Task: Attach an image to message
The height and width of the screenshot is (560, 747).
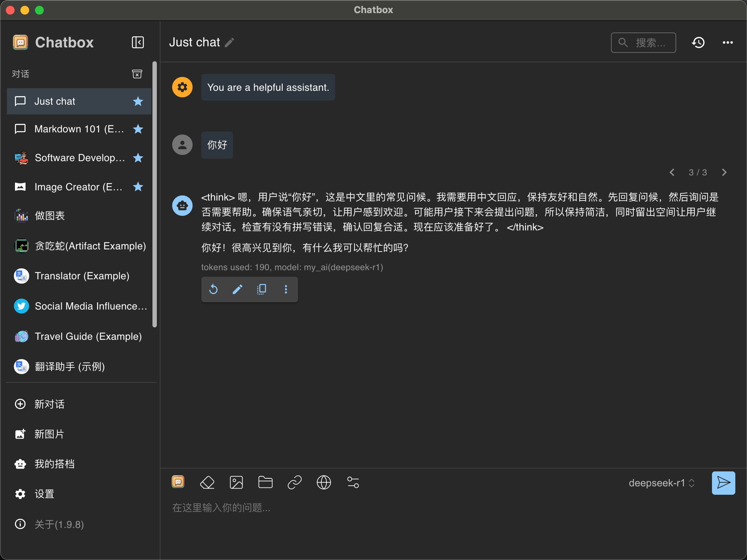Action: point(236,482)
